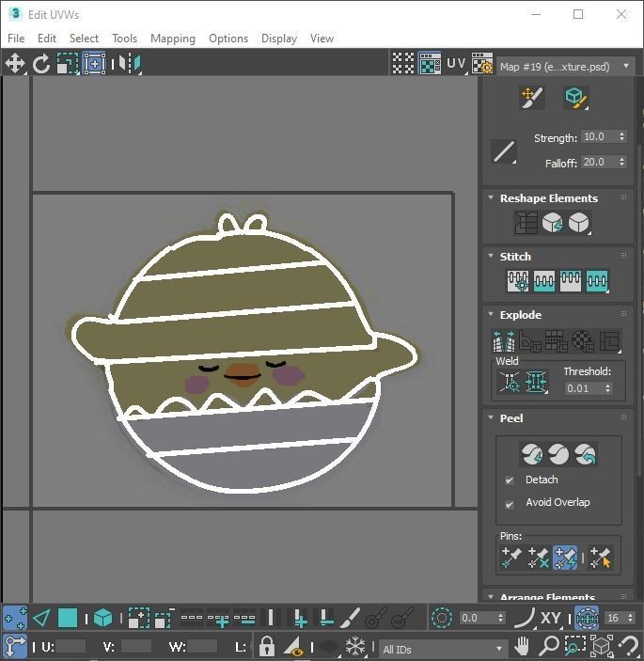Viewport: 644px width, 661px height.
Task: Open the Tools menu
Action: (125, 39)
